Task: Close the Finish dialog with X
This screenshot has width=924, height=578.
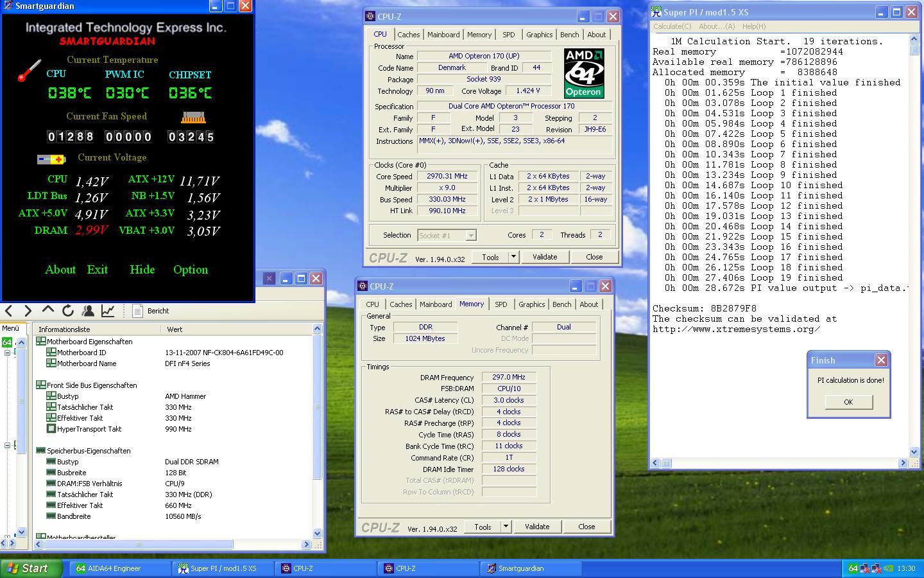Action: (x=881, y=360)
